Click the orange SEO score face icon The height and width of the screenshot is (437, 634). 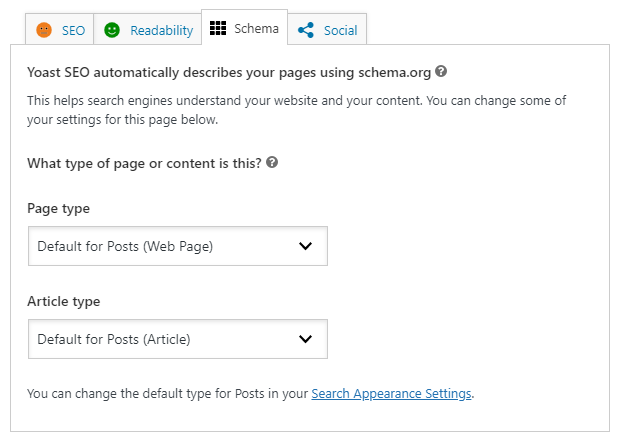point(44,30)
